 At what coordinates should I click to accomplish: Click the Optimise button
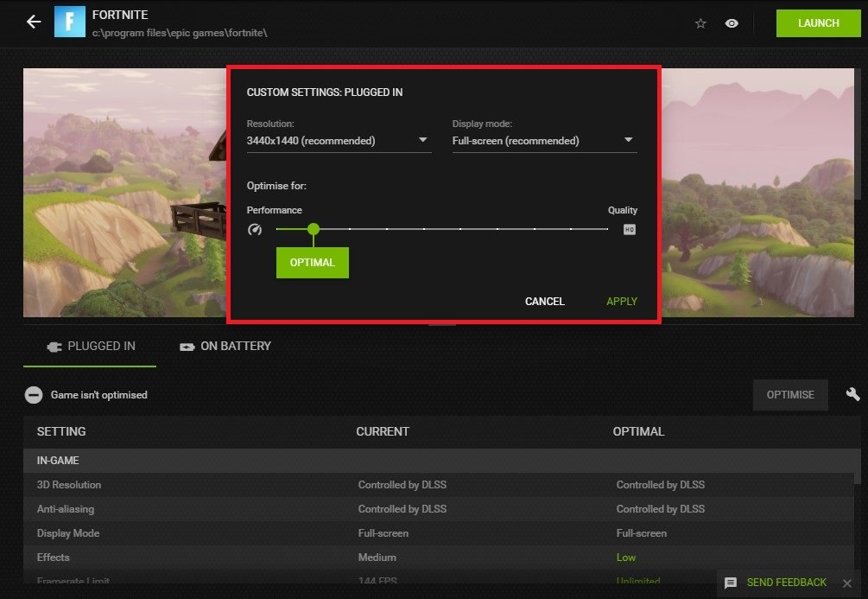tap(789, 394)
